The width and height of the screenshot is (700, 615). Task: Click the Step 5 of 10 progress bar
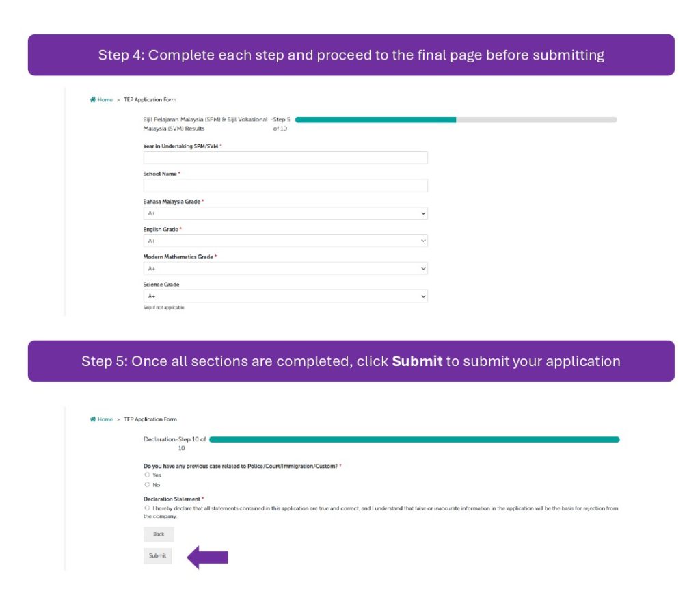[456, 120]
